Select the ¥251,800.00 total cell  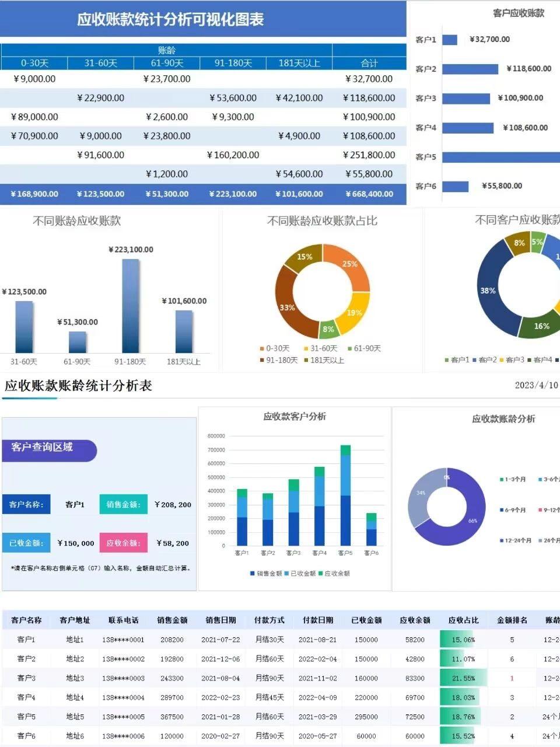(369, 155)
